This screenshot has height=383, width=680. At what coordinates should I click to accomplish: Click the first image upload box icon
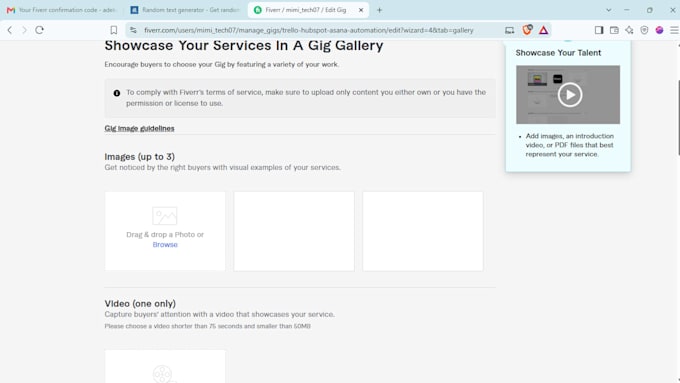164,216
